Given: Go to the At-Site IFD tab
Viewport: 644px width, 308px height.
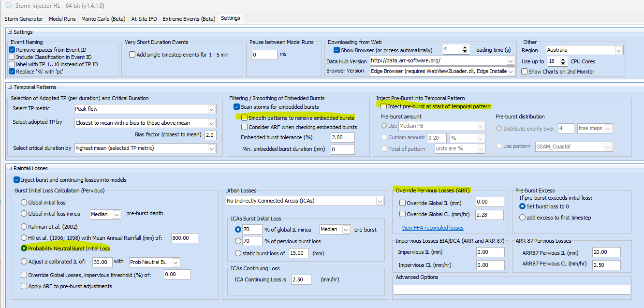Looking at the screenshot, I should [144, 19].
